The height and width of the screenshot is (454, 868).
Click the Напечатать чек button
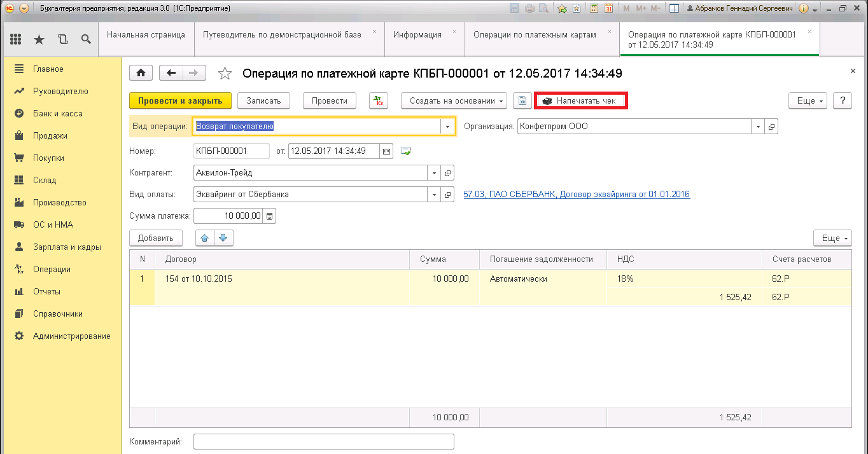581,100
